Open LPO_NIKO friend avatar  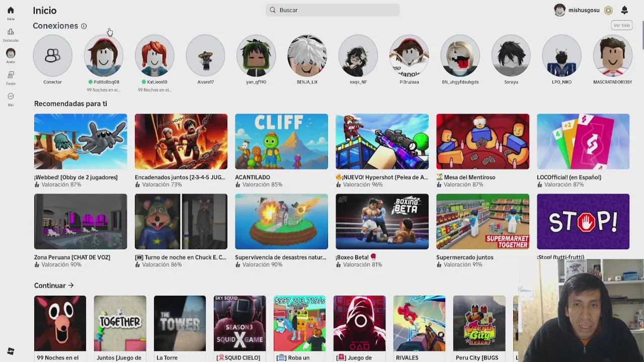561,55
